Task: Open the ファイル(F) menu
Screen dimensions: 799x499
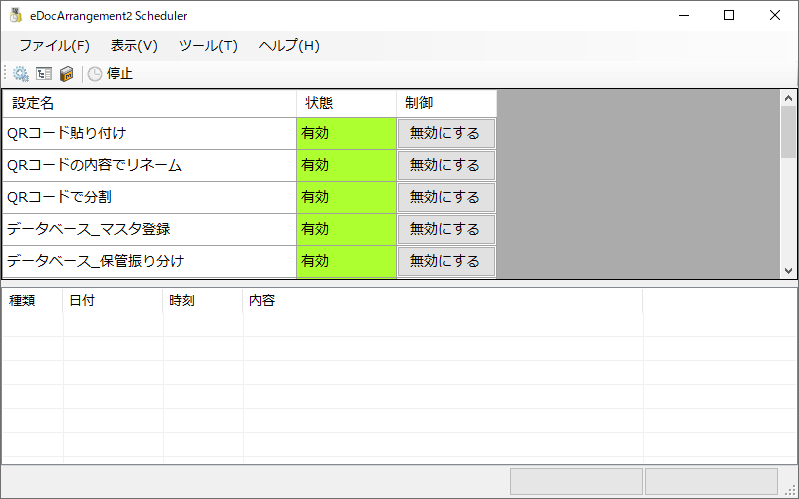Action: point(54,45)
